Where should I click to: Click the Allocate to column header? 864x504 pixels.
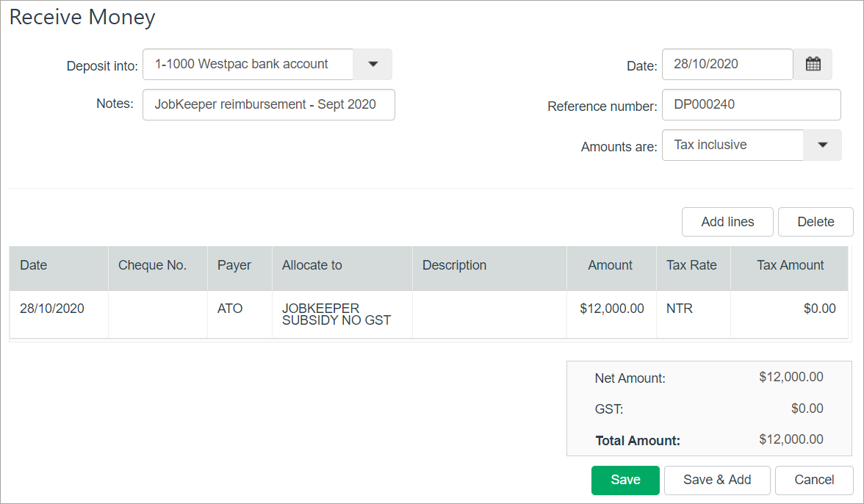pos(312,265)
